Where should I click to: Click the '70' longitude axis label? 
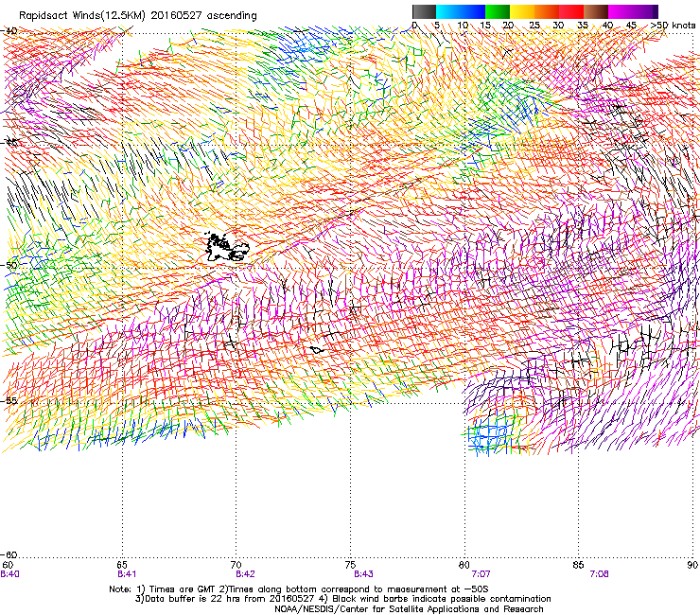[236, 565]
